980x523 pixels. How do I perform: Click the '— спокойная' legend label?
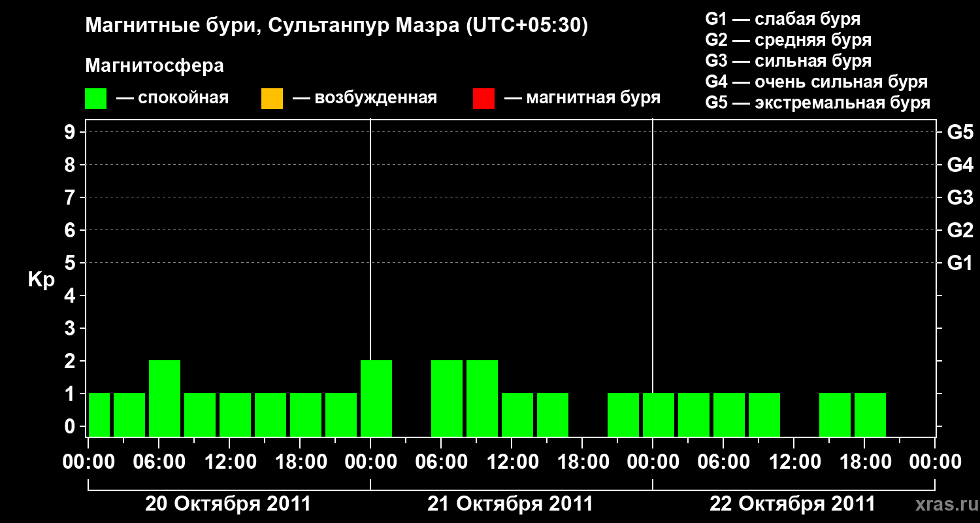coord(172,99)
